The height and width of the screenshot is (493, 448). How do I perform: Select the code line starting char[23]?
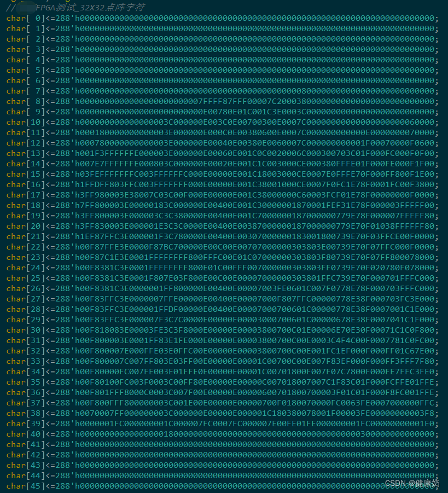222,257
